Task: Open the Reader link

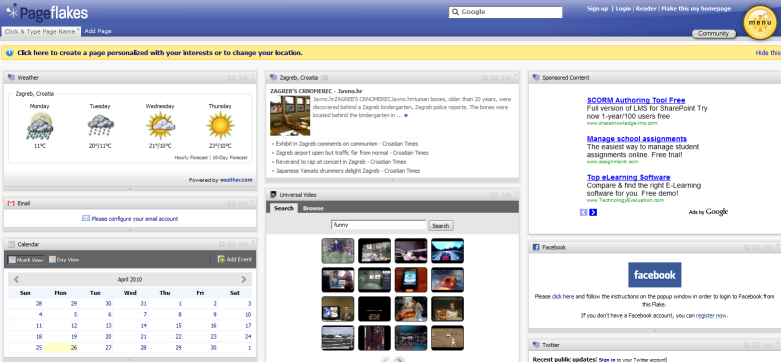Action: pyautogui.click(x=646, y=8)
